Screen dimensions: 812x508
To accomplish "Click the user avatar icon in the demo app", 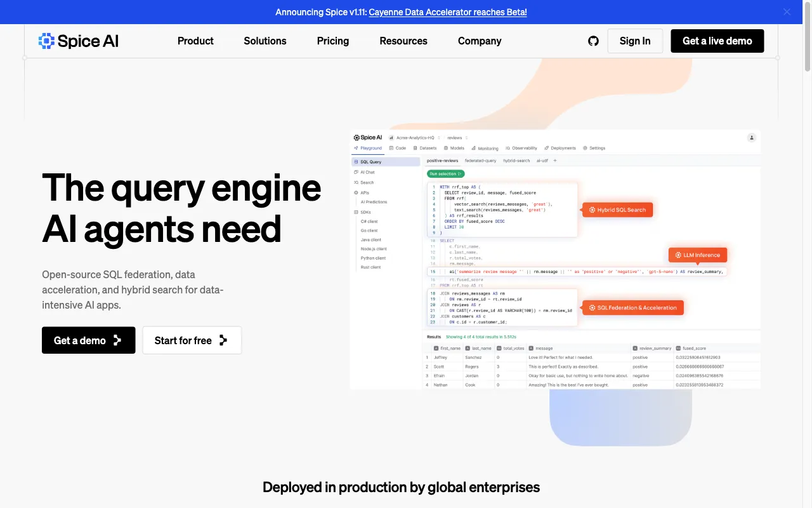I will click(x=752, y=137).
